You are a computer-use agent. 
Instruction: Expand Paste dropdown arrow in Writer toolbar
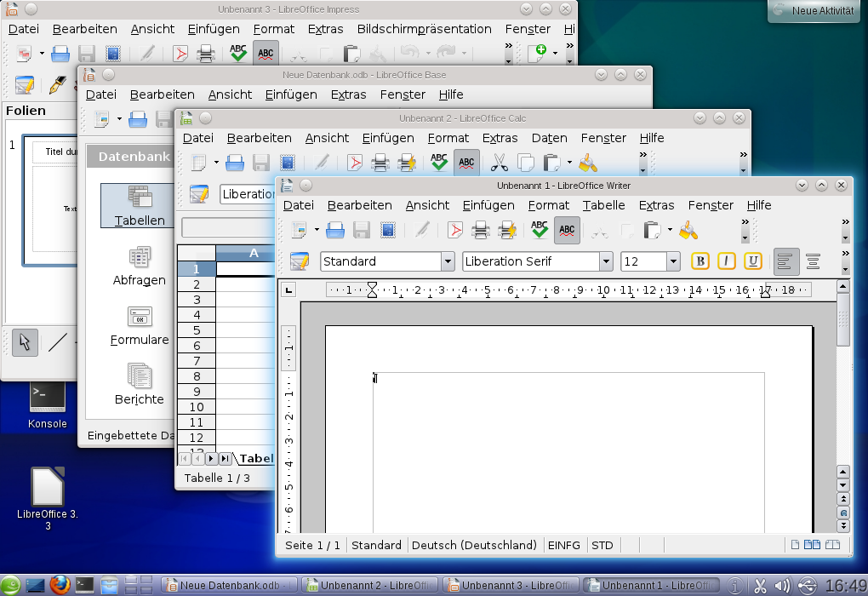pos(670,231)
